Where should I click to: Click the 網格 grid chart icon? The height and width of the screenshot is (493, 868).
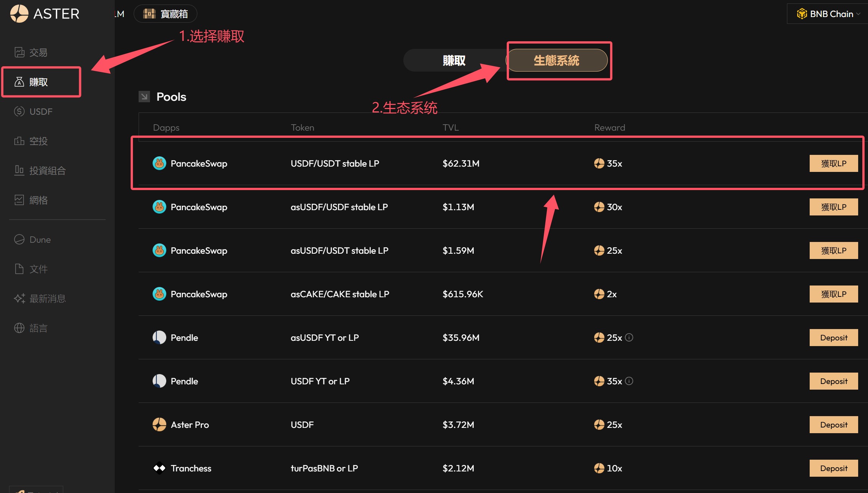19,200
